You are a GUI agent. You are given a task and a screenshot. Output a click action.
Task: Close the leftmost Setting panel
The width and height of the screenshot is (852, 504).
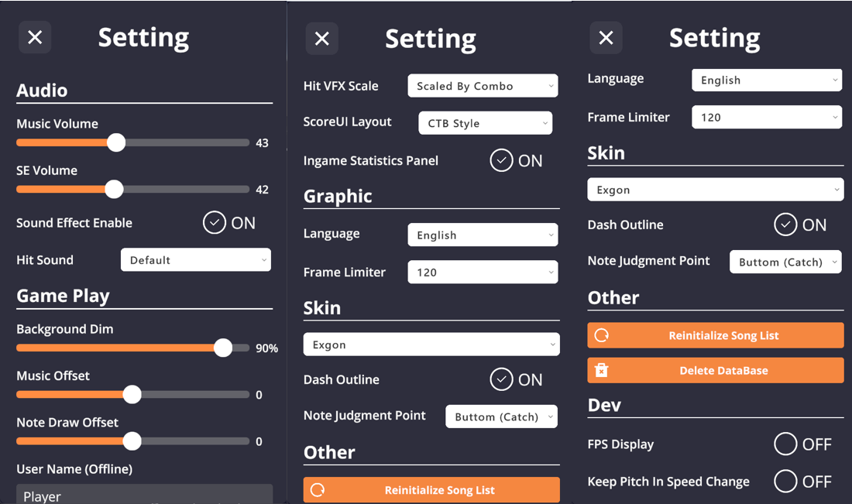pos(35,37)
